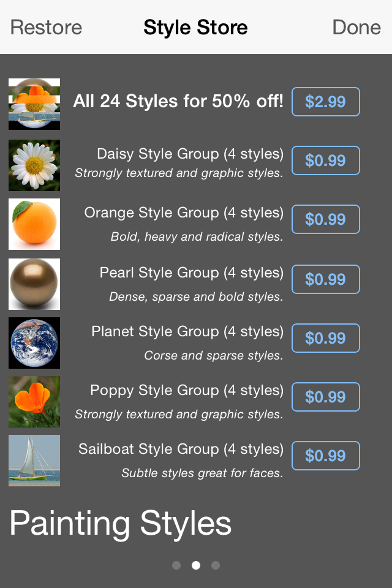
Task: Tap the Pearl sphere style icon
Action: coord(34,284)
